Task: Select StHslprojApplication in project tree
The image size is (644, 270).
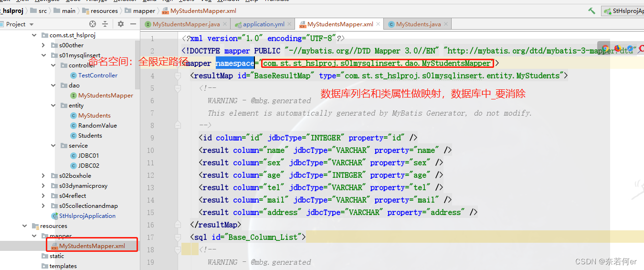Action: click(87, 216)
